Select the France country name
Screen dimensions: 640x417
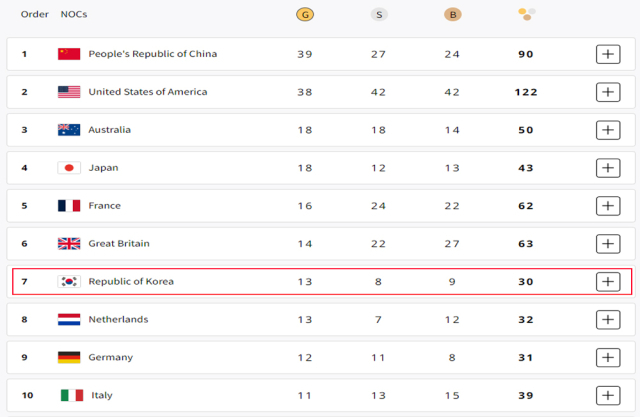click(x=104, y=206)
